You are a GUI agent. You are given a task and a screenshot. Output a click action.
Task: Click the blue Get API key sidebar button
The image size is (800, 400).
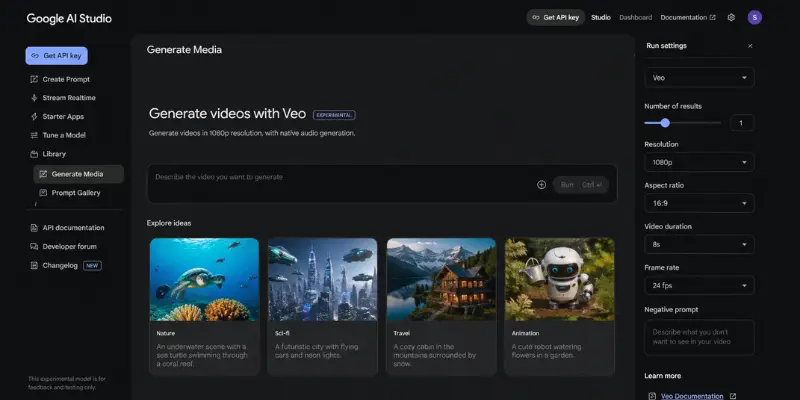(57, 56)
